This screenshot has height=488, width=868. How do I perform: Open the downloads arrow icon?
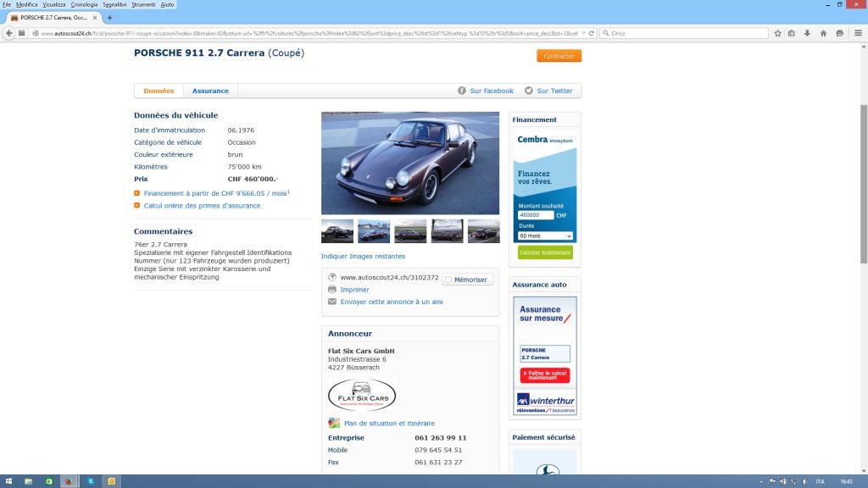[x=807, y=33]
